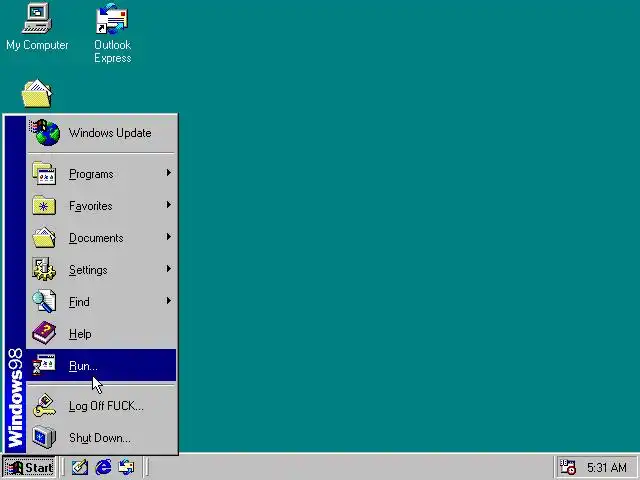Open the Find menu item
The width and height of the screenshot is (640, 480).
pos(101,301)
